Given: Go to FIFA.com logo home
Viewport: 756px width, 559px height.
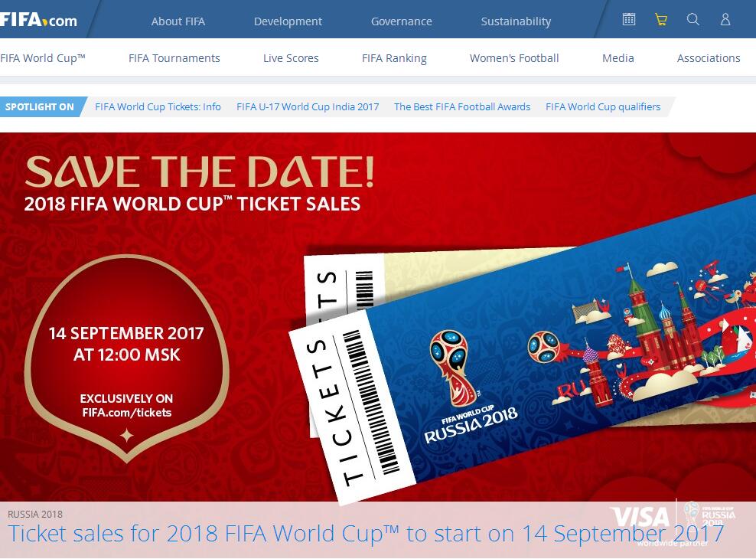Looking at the screenshot, I should 38,20.
